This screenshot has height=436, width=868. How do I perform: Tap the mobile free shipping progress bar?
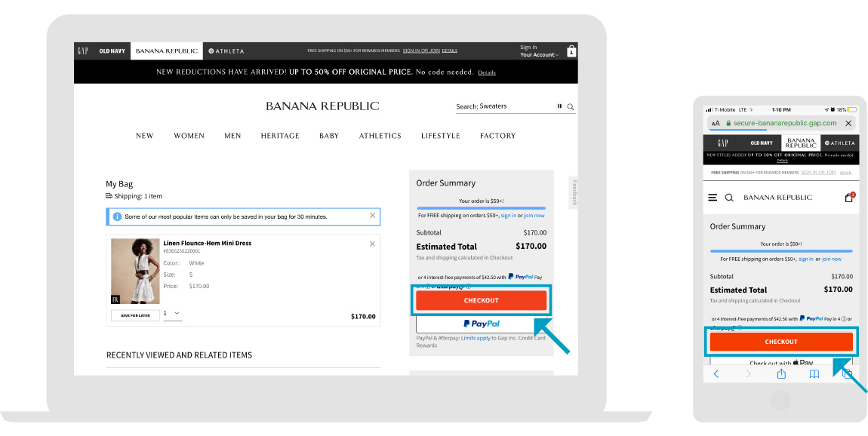tap(781, 251)
